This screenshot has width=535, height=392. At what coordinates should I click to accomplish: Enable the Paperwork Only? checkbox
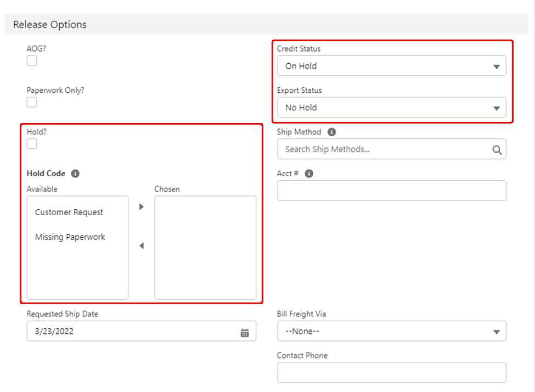click(x=32, y=102)
